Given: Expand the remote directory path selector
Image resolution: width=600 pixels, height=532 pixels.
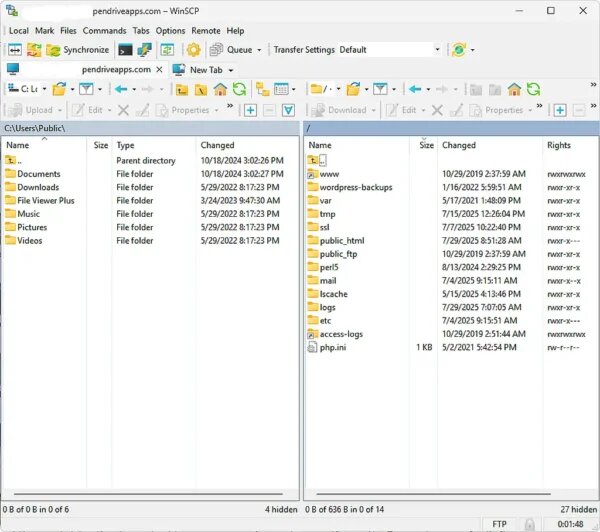Looking at the screenshot, I should pyautogui.click(x=338, y=89).
